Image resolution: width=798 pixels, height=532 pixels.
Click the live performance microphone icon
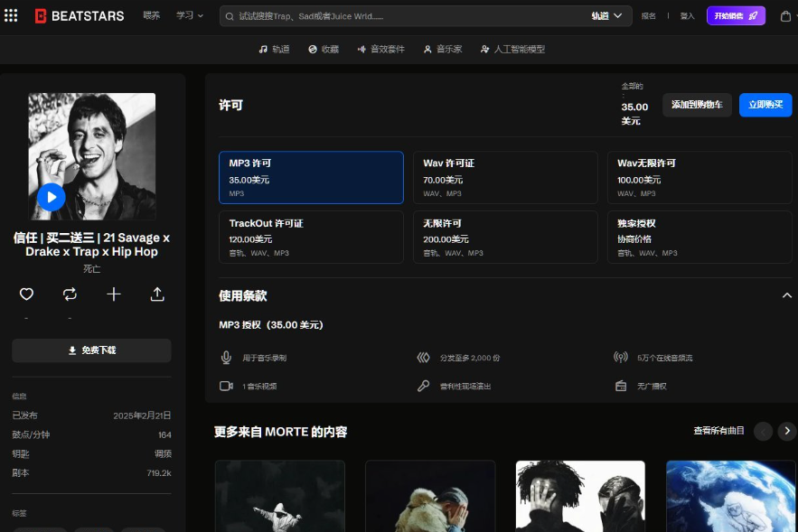(424, 386)
